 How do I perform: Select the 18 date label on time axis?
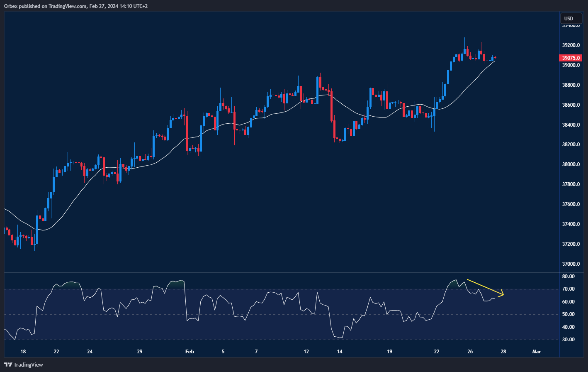pyautogui.click(x=23, y=352)
